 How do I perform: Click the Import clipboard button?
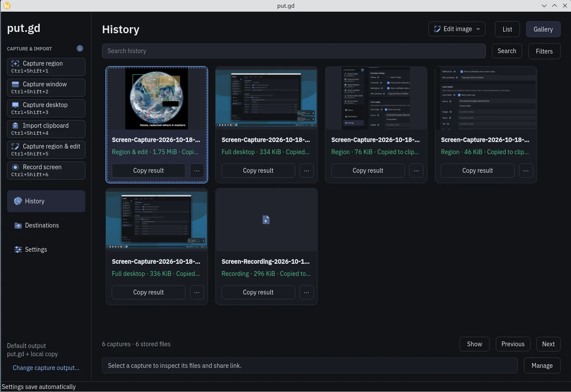coord(46,129)
